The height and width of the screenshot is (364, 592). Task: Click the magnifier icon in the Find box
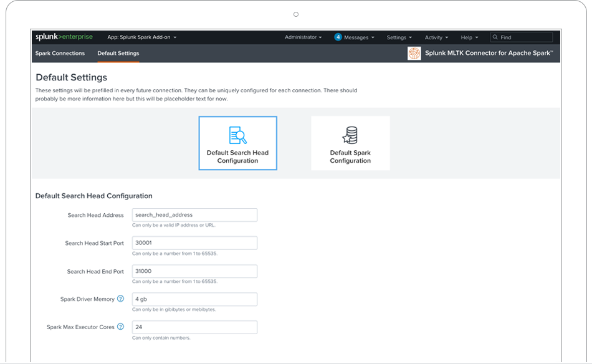[x=495, y=37]
